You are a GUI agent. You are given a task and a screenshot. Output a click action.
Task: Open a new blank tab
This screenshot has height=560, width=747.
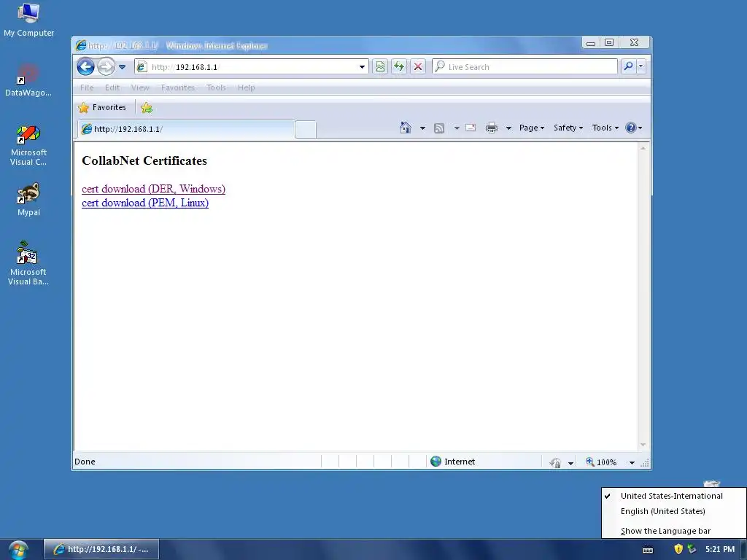[306, 130]
